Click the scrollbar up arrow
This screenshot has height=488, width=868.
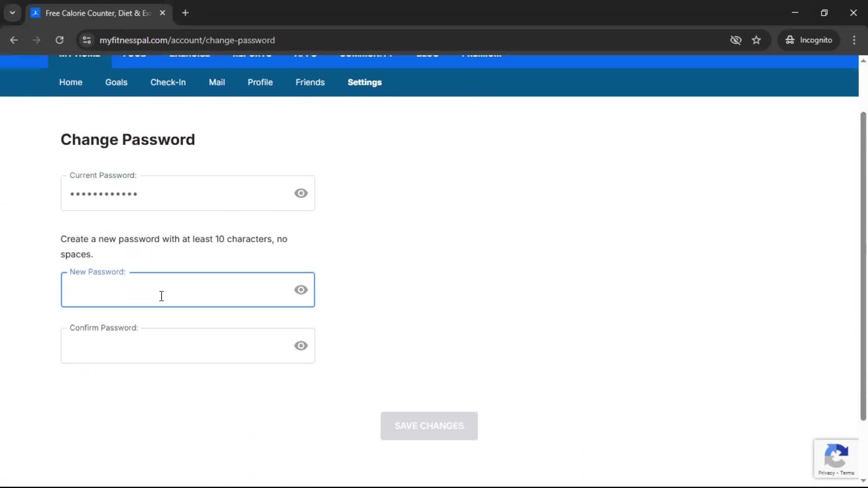tap(863, 61)
